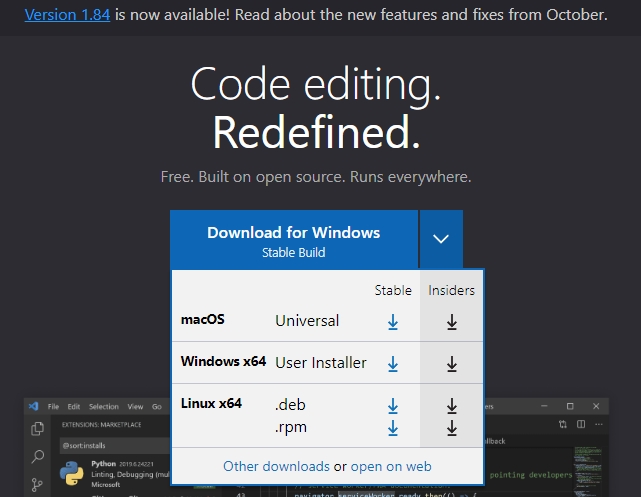Viewport: 641px width, 497px height.
Task: Download Linux .deb stable package
Action: pos(393,406)
